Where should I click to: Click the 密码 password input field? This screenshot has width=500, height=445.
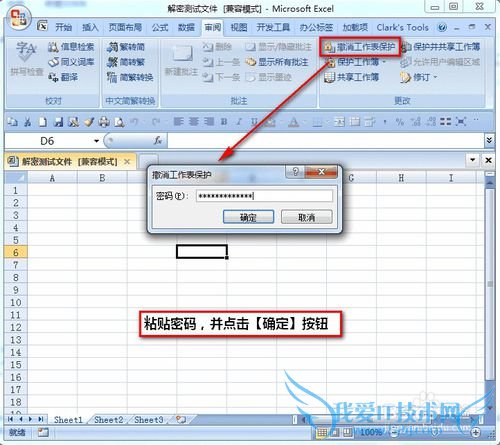coord(264,196)
